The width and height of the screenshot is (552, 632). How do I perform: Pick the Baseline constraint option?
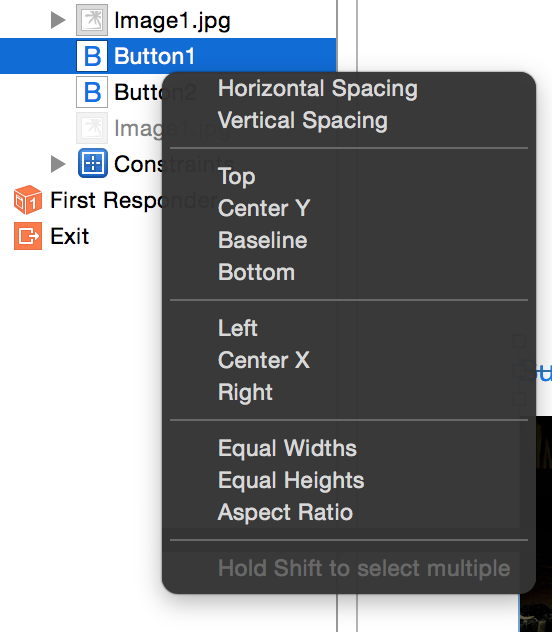tap(263, 240)
